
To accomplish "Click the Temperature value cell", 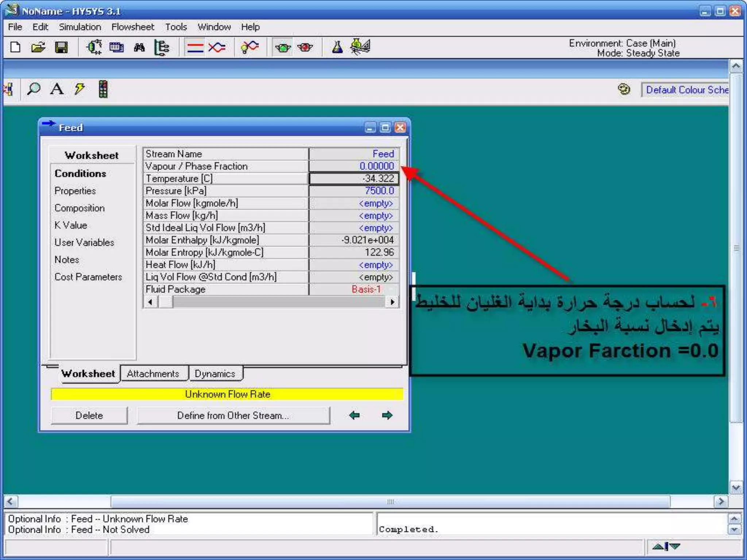I will [354, 179].
